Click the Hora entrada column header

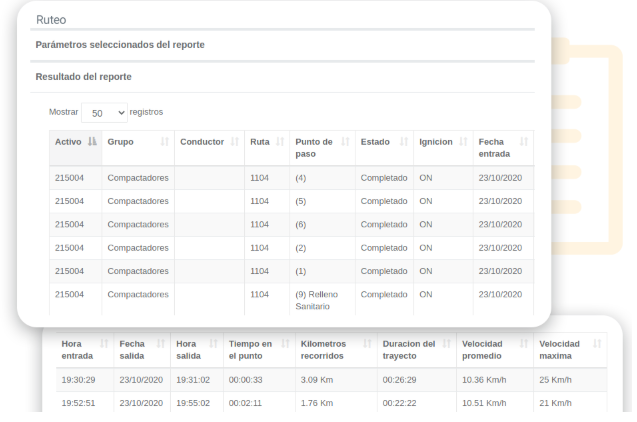(77, 350)
